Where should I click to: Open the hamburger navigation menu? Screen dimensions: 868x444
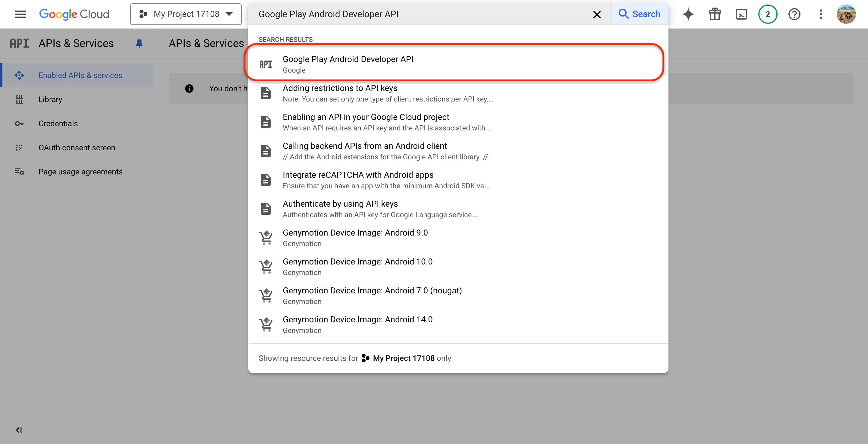coord(20,14)
